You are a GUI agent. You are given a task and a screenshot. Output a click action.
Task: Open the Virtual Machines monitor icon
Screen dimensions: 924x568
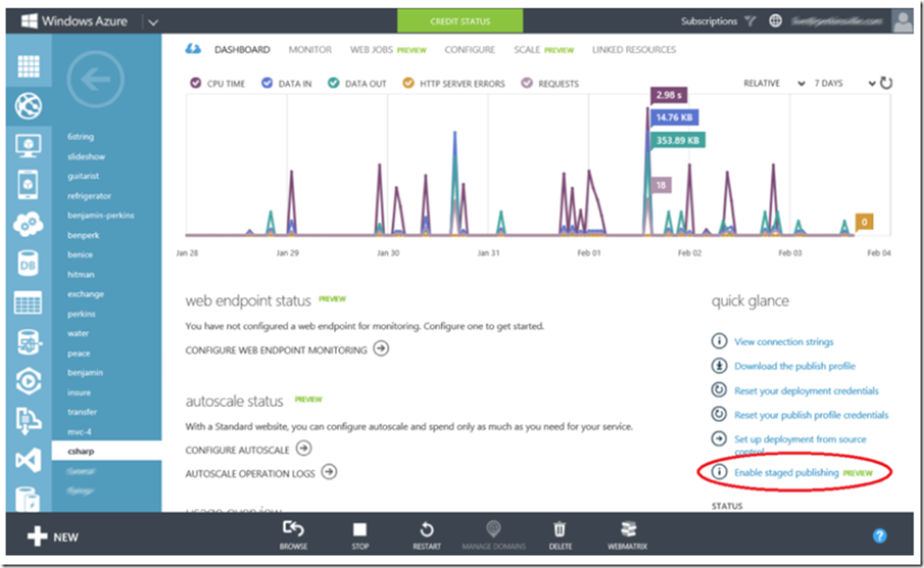pos(29,145)
